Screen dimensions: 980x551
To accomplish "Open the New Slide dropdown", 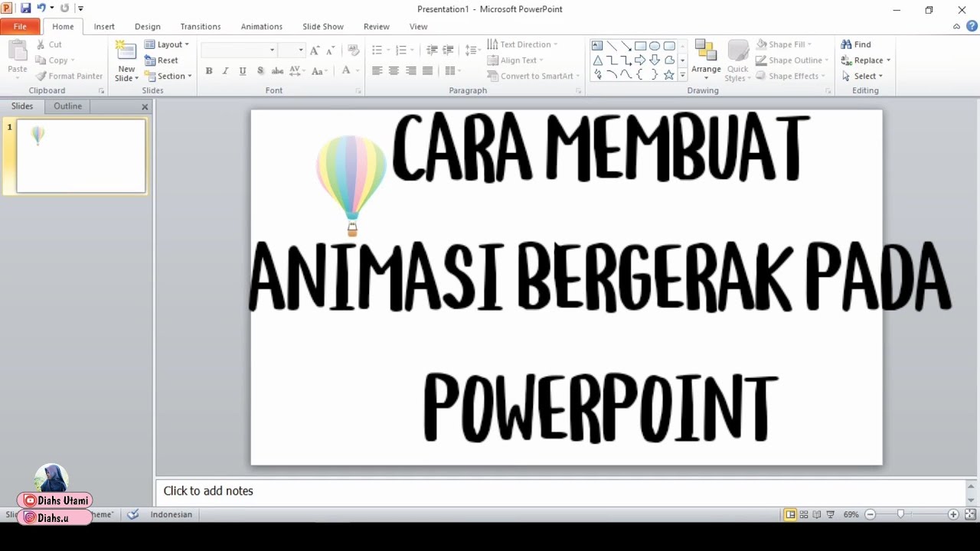I will 126,74.
